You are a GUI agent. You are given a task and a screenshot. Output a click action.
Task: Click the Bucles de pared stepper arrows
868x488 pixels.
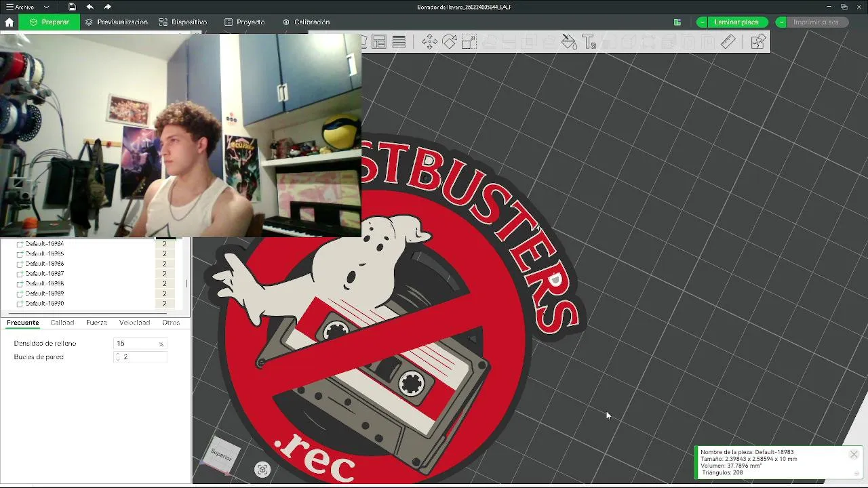[117, 357]
